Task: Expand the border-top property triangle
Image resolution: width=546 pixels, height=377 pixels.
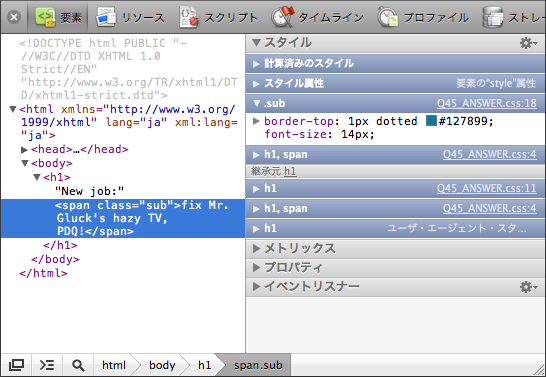Action: 256,121
